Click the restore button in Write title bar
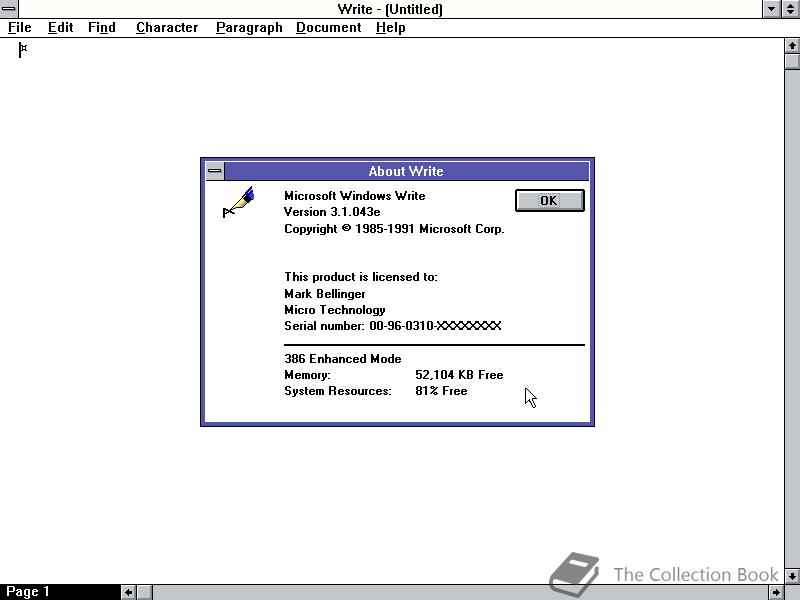 [x=790, y=9]
